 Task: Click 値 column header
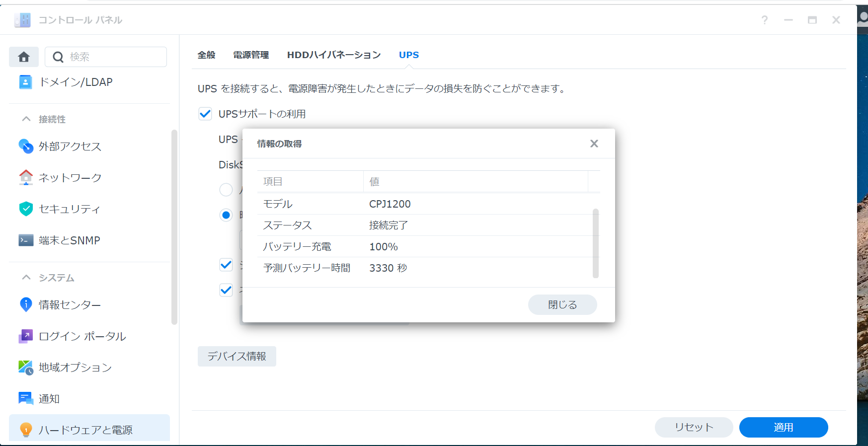(475, 181)
